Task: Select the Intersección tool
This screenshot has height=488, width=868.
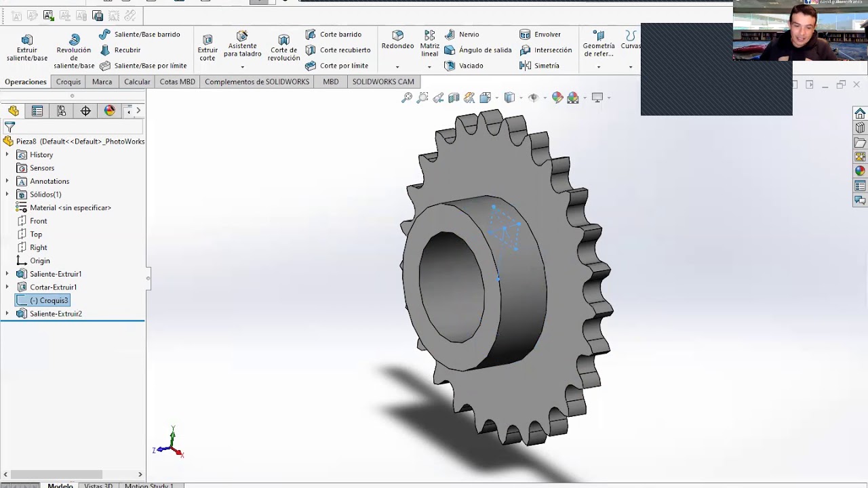Action: pyautogui.click(x=546, y=50)
